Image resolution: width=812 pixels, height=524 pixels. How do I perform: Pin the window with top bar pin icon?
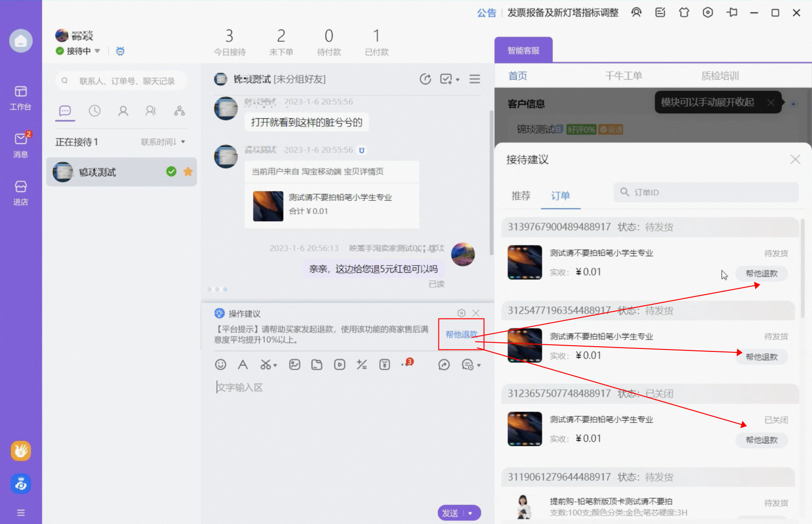tap(732, 12)
